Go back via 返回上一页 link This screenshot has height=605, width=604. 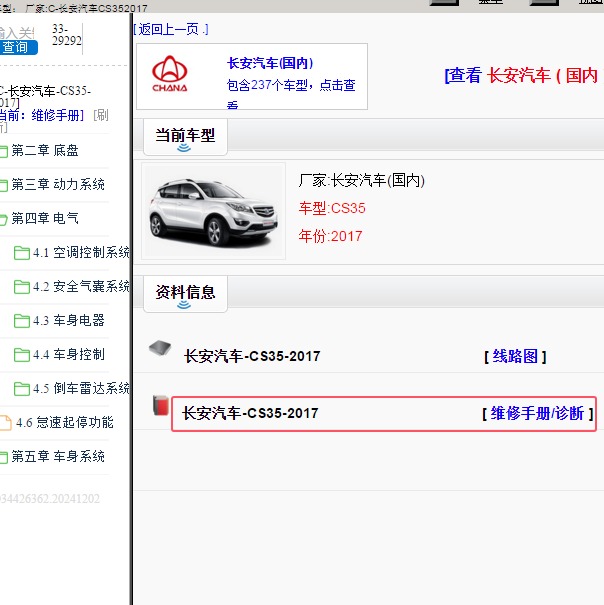(x=171, y=29)
